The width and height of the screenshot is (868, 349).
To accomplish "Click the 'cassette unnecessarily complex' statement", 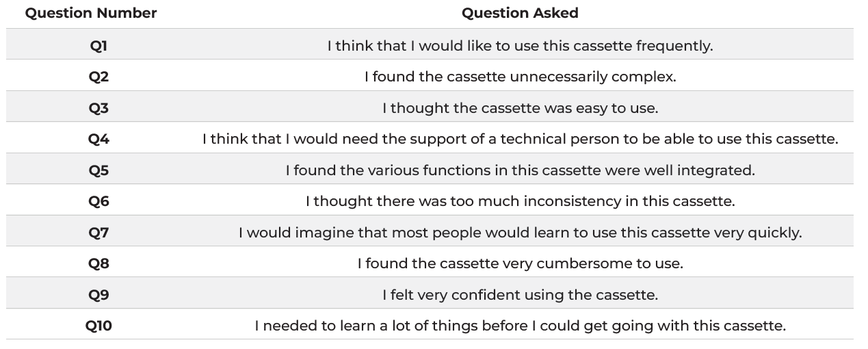I will tap(520, 77).
